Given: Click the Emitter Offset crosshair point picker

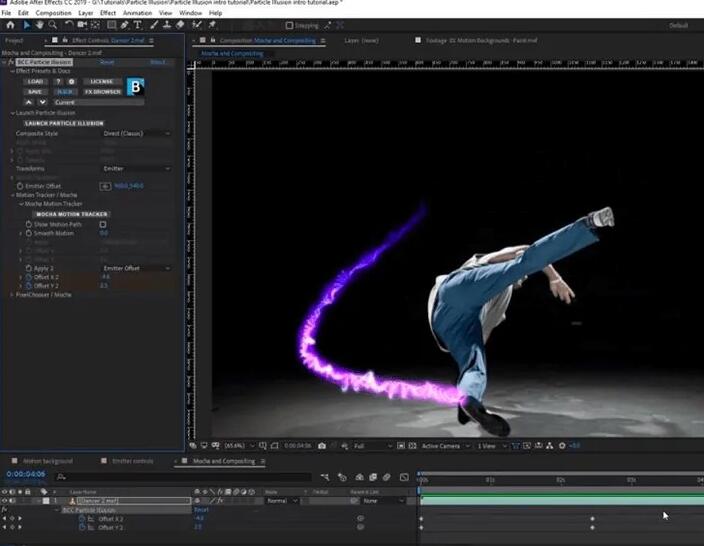Looking at the screenshot, I should [x=105, y=186].
